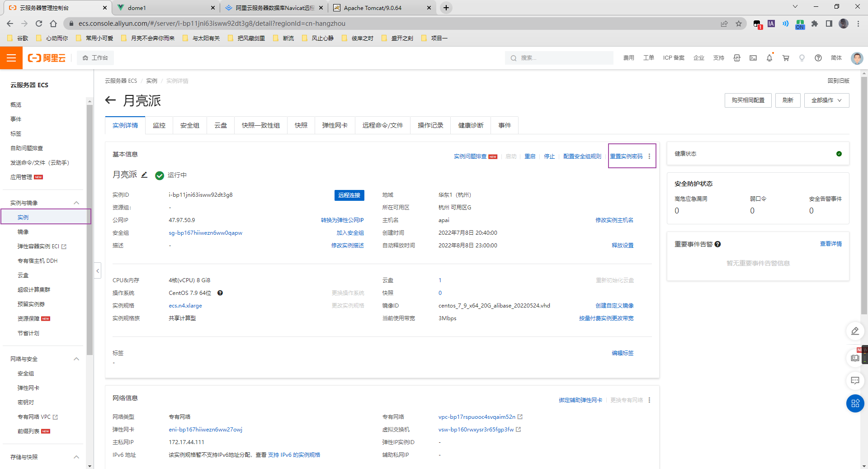Image resolution: width=868 pixels, height=469 pixels.
Task: Click the 工作台 header button
Action: 95,58
